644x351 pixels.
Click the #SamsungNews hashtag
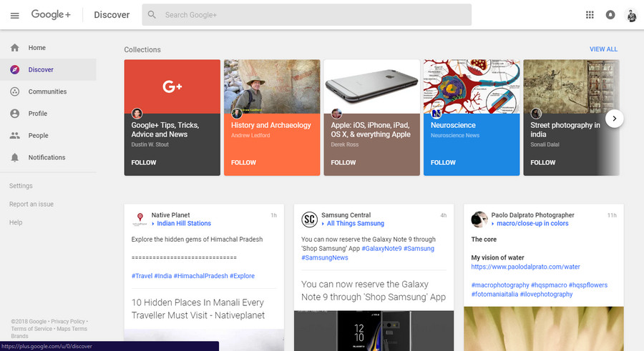click(324, 257)
